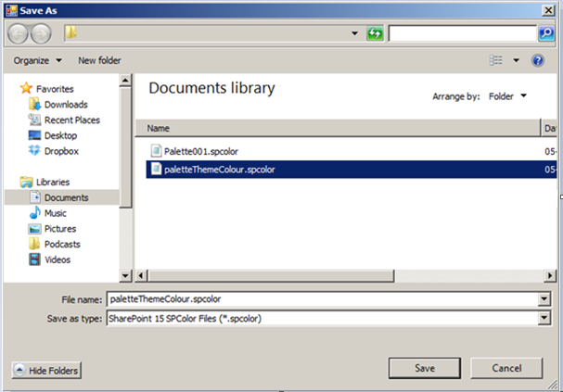Select Libraries in the navigation pane
The width and height of the screenshot is (563, 392).
53,183
